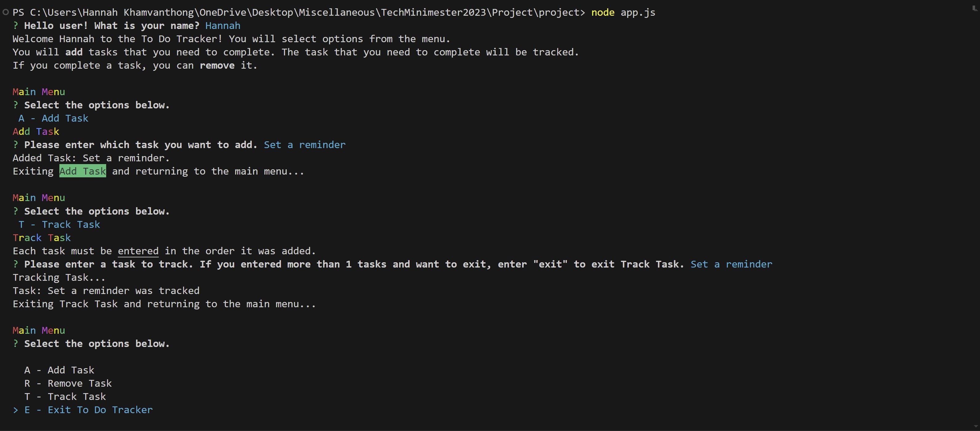Choose "R - Remove Task" from the menu list
Screen dimensions: 980x431
pyautogui.click(x=68, y=383)
